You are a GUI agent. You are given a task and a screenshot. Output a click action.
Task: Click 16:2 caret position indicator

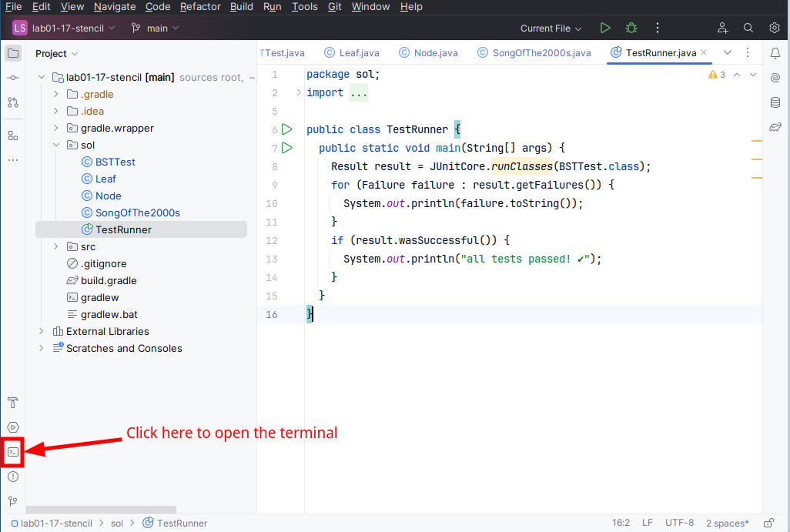[x=621, y=523]
